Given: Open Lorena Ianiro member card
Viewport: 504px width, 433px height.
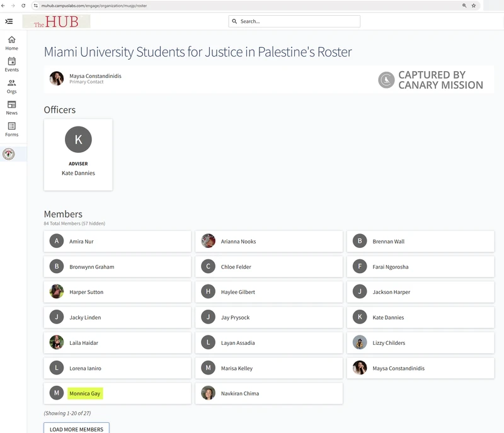Looking at the screenshot, I should click(x=118, y=368).
